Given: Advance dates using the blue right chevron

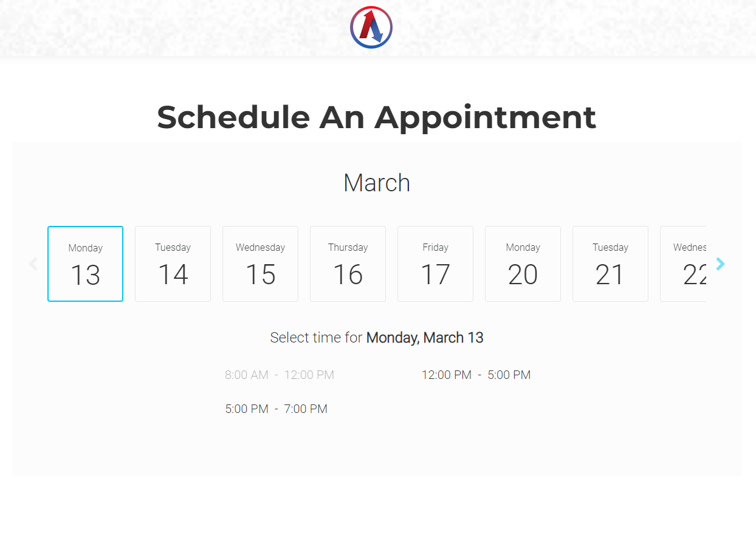Looking at the screenshot, I should (720, 264).
